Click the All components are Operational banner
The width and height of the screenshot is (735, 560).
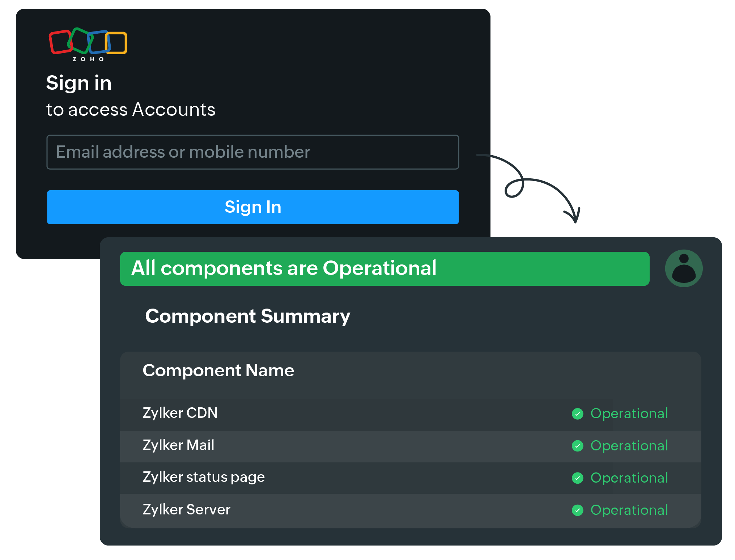(x=385, y=268)
